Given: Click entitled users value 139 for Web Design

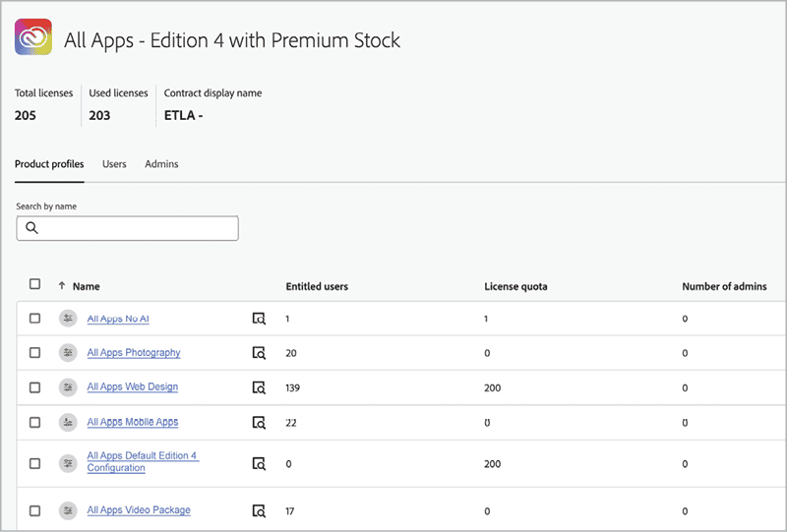Looking at the screenshot, I should tap(292, 388).
